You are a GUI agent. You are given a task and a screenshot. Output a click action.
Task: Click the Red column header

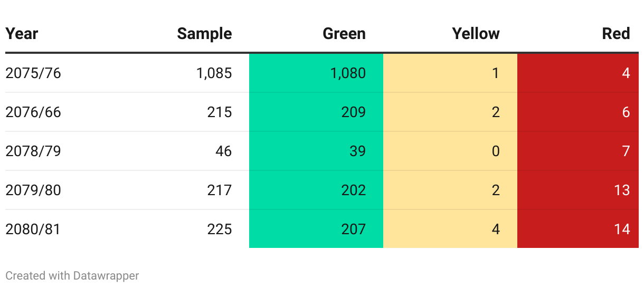point(616,34)
